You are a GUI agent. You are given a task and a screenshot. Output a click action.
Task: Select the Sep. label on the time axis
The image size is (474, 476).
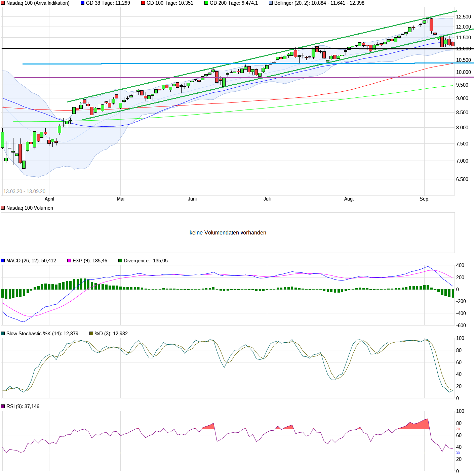click(425, 199)
